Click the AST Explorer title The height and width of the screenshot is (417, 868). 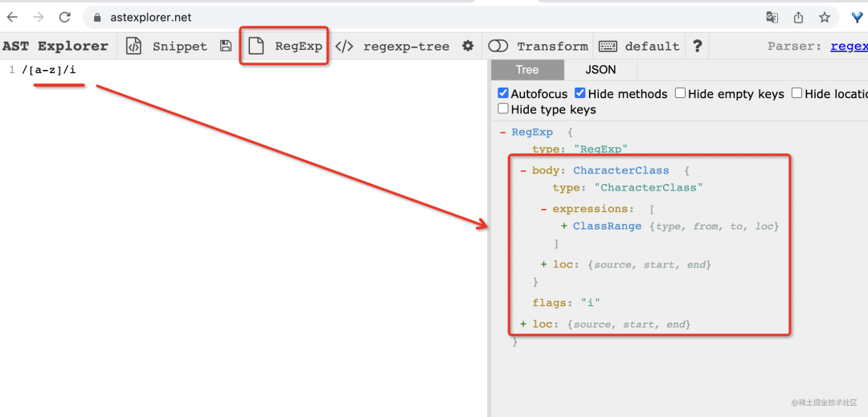[x=55, y=47]
